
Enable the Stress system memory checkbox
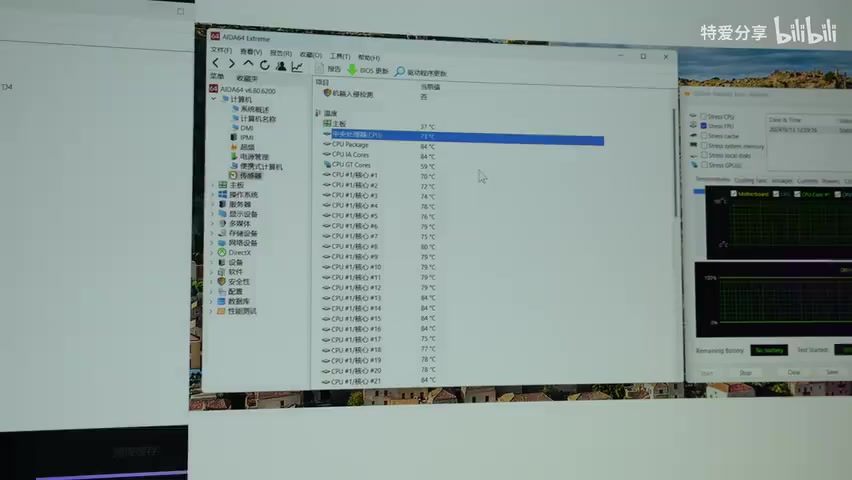[x=704, y=145]
